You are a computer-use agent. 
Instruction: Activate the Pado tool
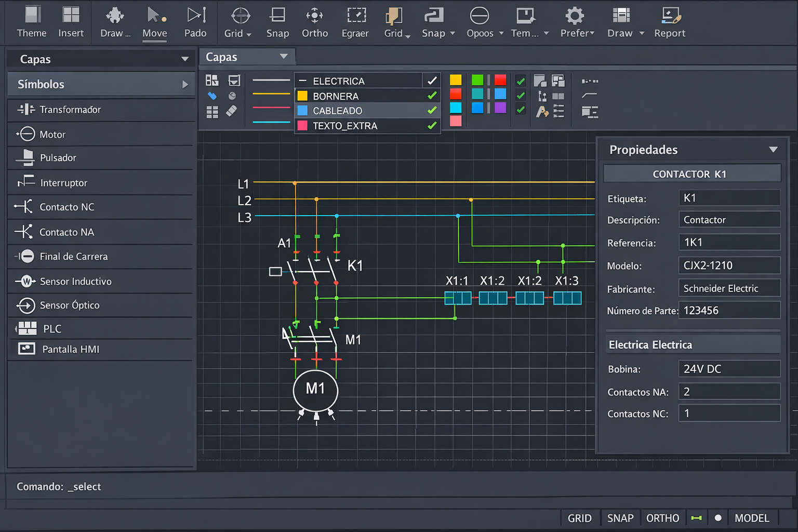coord(195,22)
